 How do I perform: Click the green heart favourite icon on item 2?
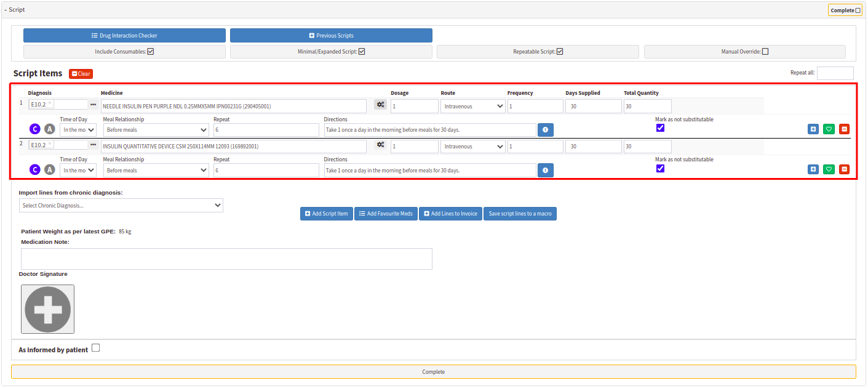point(829,169)
